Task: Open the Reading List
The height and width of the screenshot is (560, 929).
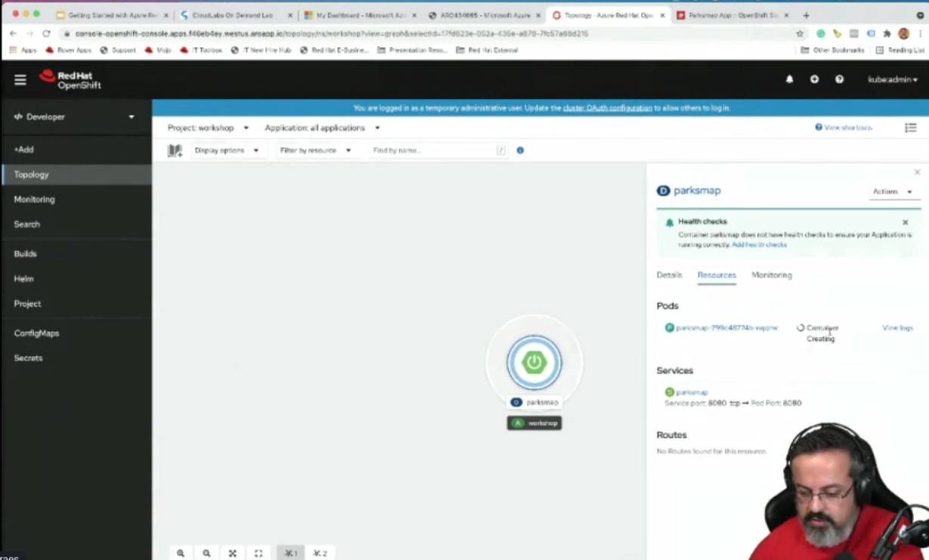Action: click(900, 50)
